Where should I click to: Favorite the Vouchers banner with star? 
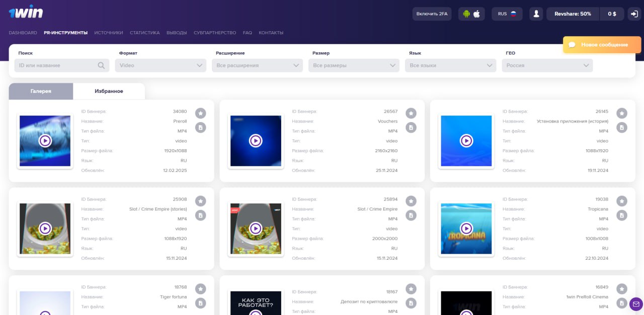click(411, 113)
